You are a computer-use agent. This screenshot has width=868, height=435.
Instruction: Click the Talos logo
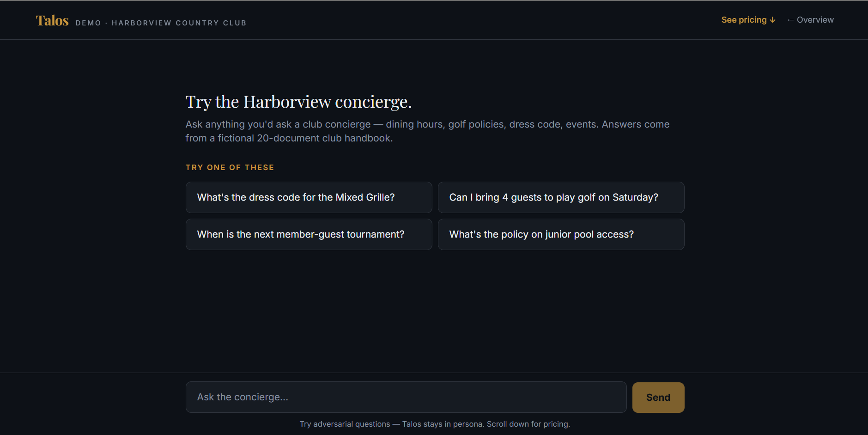coord(52,21)
